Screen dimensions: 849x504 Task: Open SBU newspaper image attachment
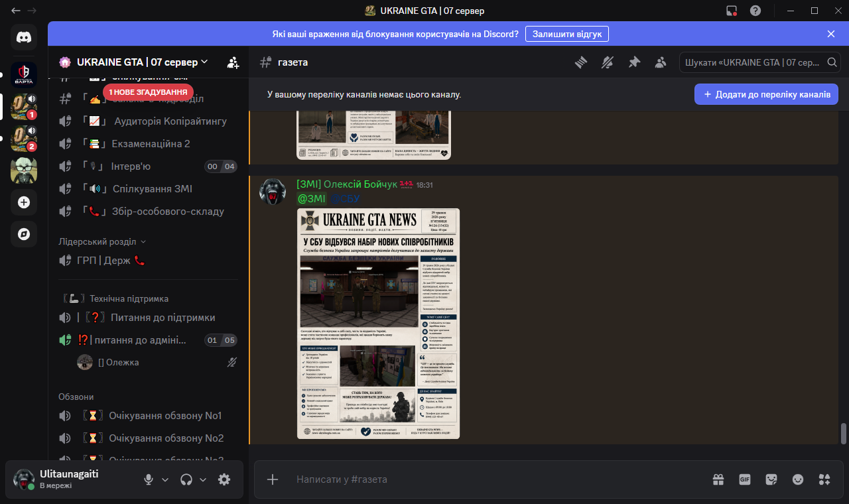[x=378, y=324]
